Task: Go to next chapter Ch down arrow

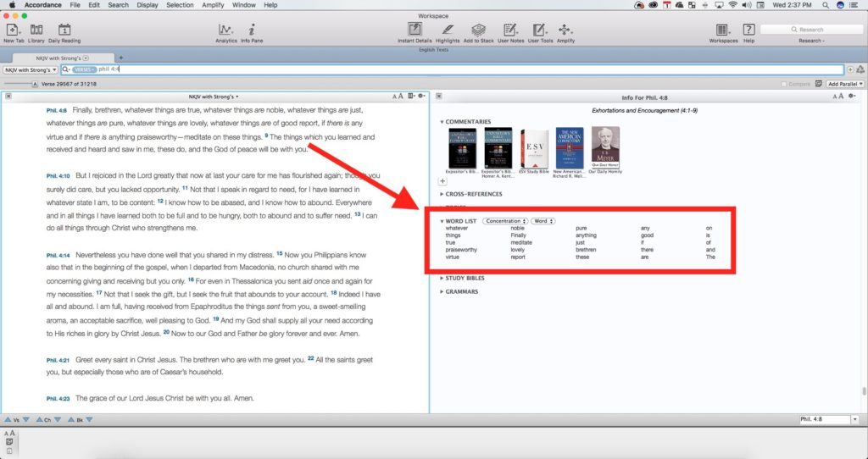Action: tap(58, 420)
